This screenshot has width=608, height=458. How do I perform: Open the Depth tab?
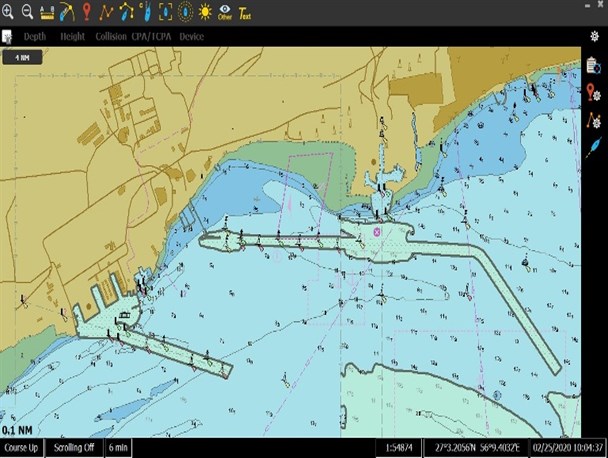tap(35, 37)
